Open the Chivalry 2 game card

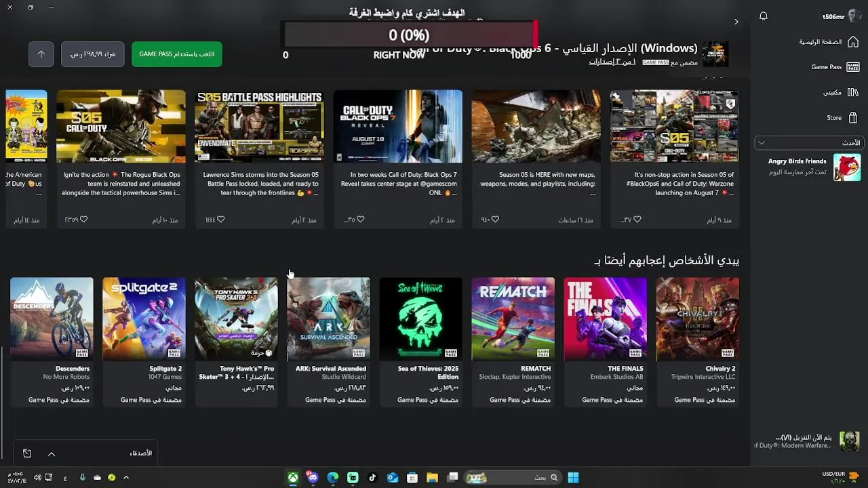[x=697, y=342]
